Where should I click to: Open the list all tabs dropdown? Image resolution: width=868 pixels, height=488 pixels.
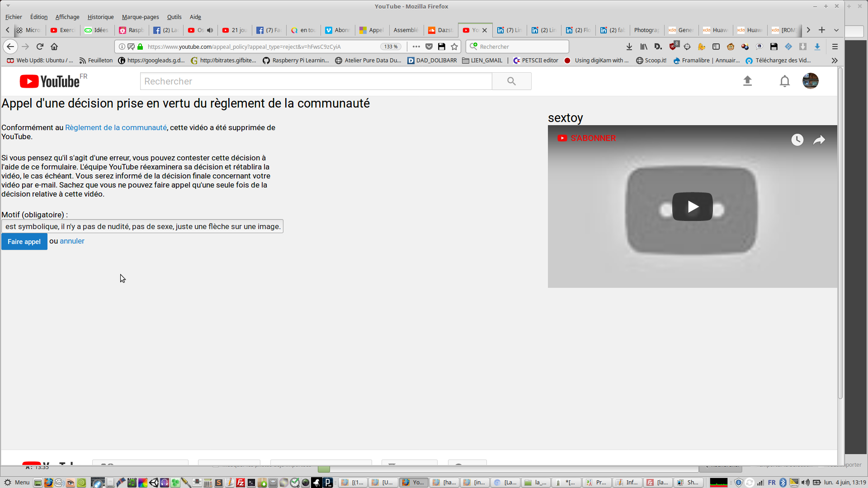(836, 30)
